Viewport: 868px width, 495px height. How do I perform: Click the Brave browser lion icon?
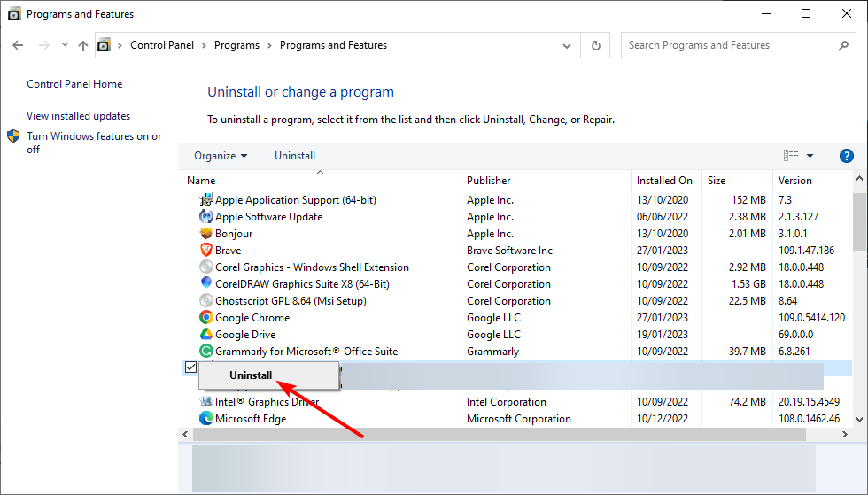click(x=205, y=250)
